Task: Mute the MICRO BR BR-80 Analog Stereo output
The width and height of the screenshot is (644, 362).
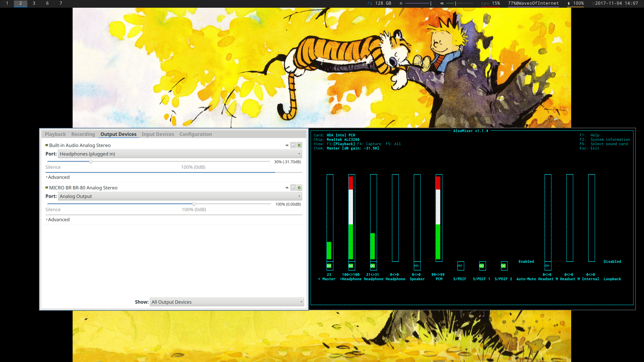Action: point(287,188)
